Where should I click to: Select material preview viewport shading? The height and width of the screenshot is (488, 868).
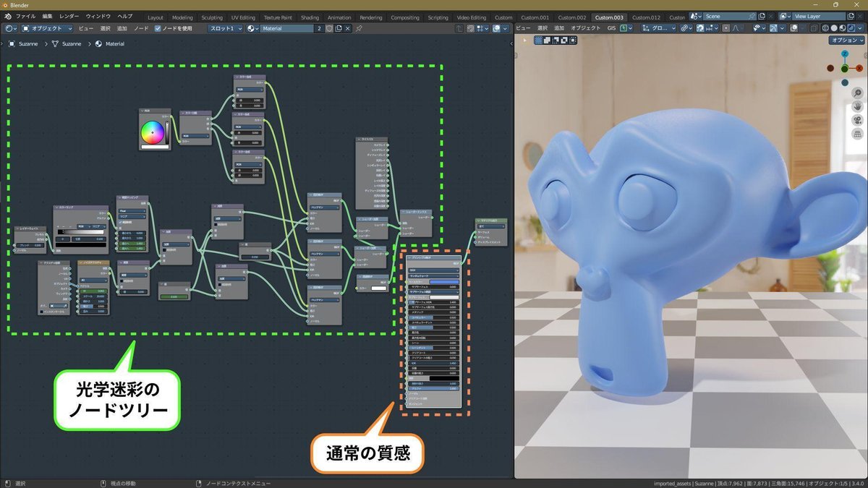843,28
